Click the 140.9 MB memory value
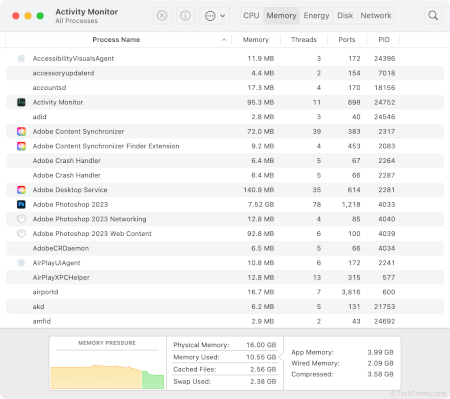Image resolution: width=450 pixels, height=399 pixels. 259,190
